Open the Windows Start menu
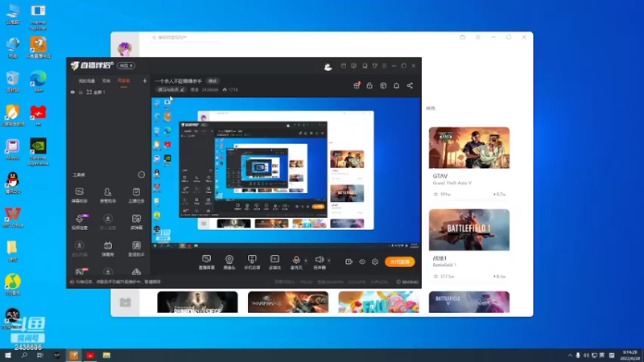This screenshot has width=644, height=362. [x=8, y=355]
